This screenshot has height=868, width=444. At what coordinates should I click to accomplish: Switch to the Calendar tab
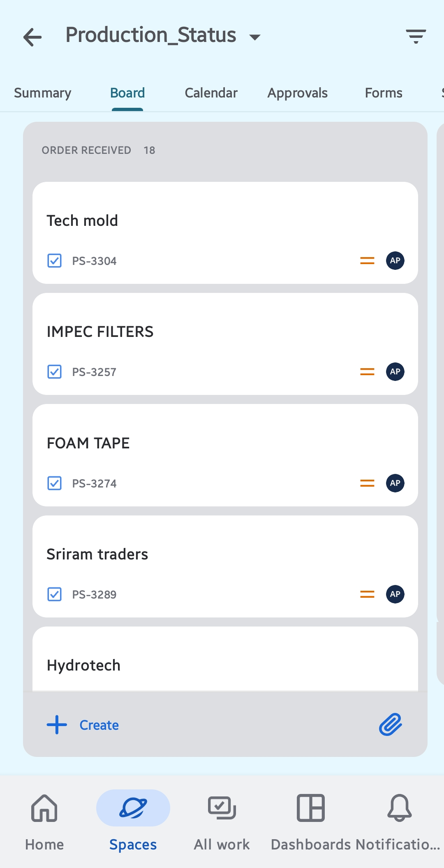(x=211, y=93)
